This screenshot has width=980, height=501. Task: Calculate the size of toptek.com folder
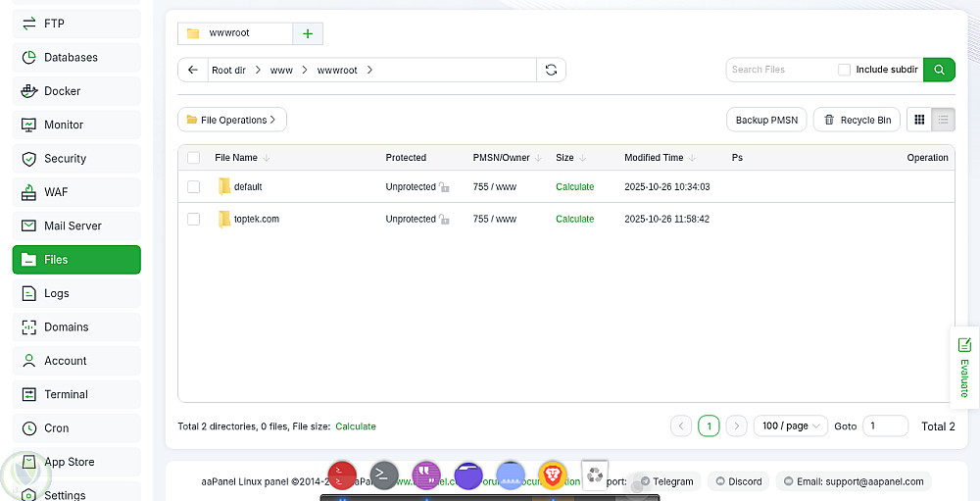coord(575,219)
